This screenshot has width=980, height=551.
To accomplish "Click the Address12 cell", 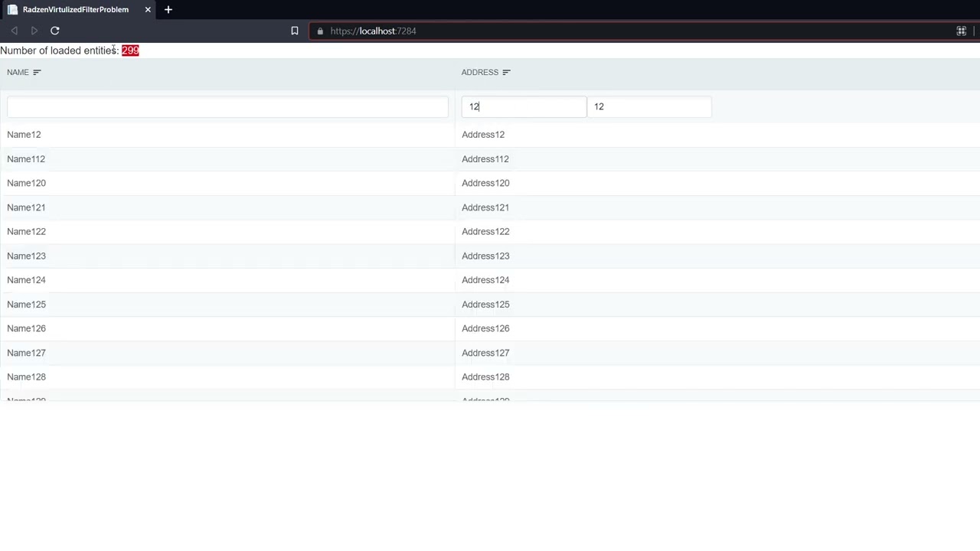I will [x=717, y=135].
